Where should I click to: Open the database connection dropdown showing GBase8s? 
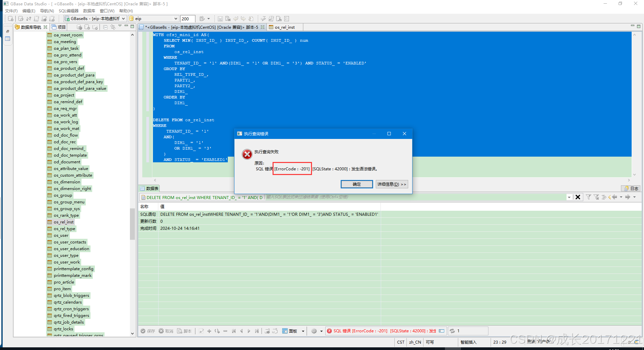pyautogui.click(x=95, y=18)
